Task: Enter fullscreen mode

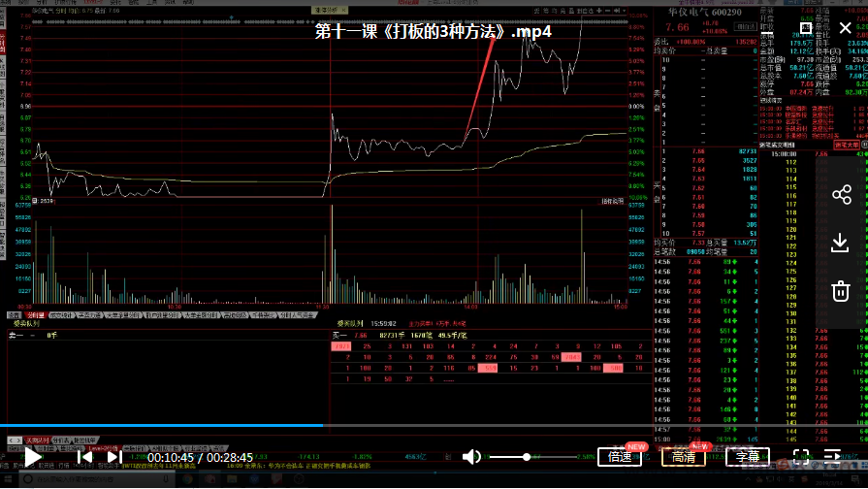Action: (x=801, y=456)
